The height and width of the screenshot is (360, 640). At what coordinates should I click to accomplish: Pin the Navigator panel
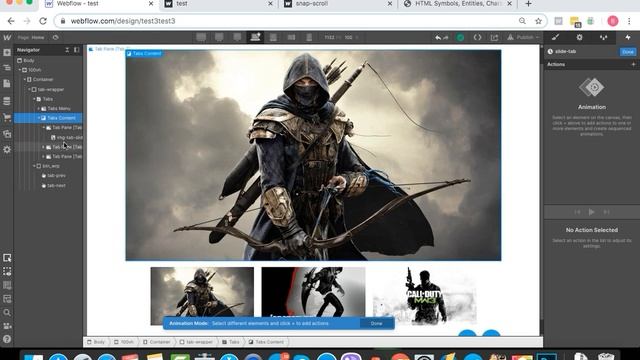pyautogui.click(x=76, y=50)
